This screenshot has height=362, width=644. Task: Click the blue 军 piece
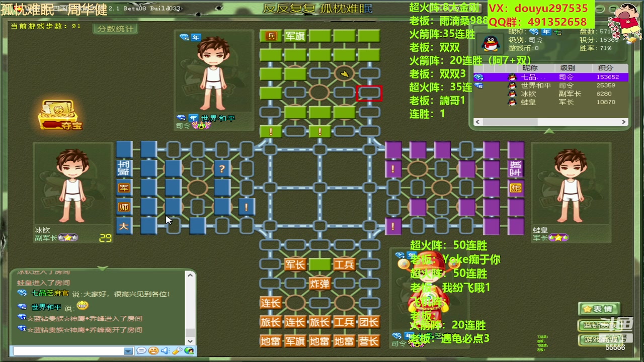(x=124, y=188)
